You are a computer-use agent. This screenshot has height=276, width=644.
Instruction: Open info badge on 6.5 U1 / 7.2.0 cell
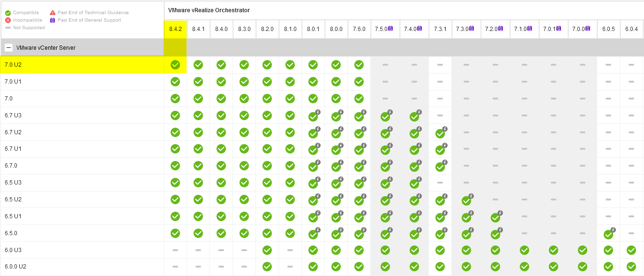coord(500,213)
